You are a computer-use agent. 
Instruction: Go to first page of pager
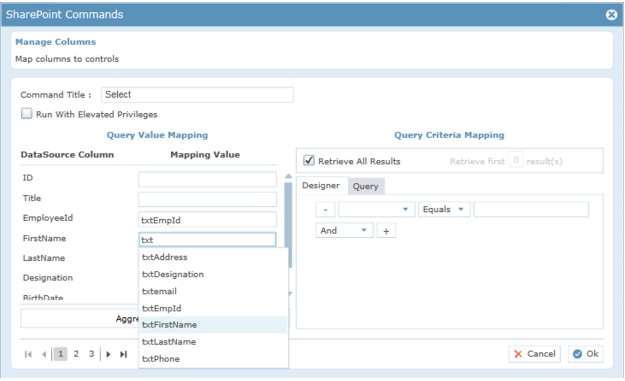click(28, 354)
